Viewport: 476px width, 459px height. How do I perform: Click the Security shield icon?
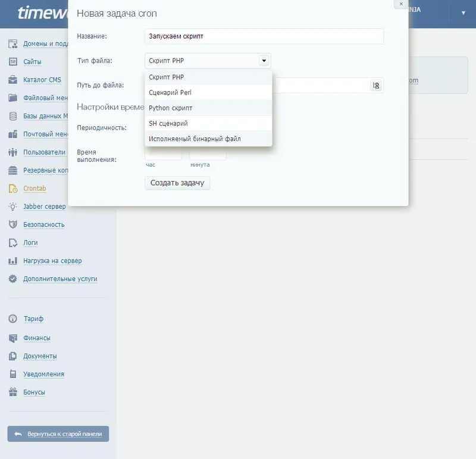coord(12,224)
